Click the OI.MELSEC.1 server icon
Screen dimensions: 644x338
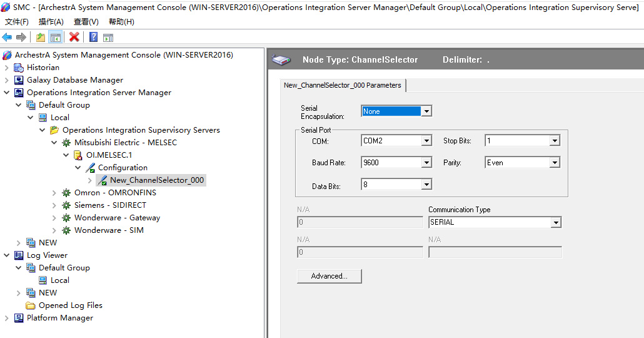(78, 155)
